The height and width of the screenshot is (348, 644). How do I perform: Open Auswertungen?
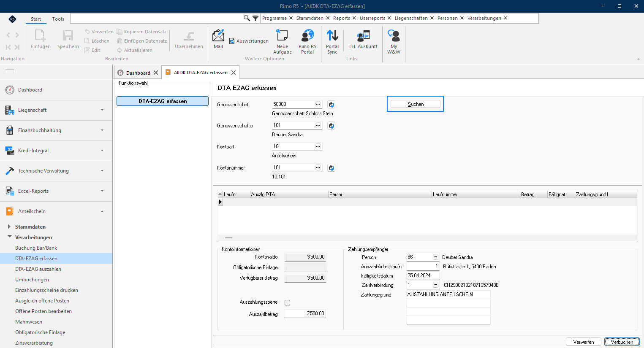point(249,41)
